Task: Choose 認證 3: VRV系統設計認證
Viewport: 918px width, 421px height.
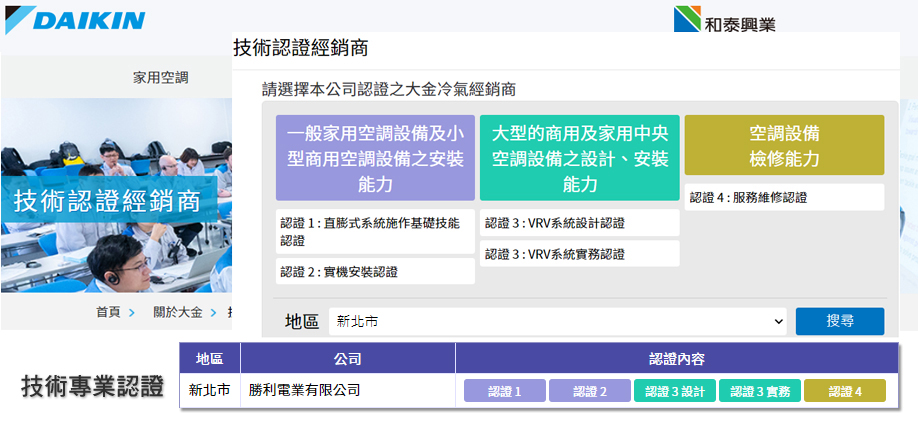Action: (x=580, y=223)
